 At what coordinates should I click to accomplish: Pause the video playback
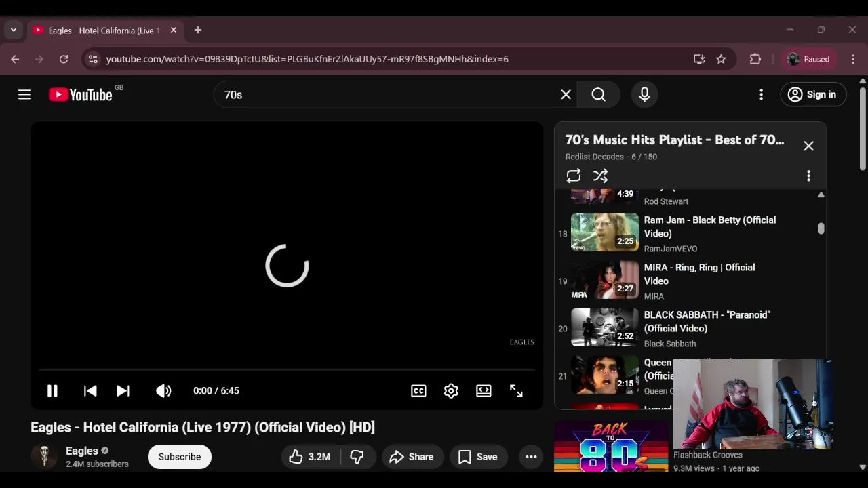click(52, 391)
